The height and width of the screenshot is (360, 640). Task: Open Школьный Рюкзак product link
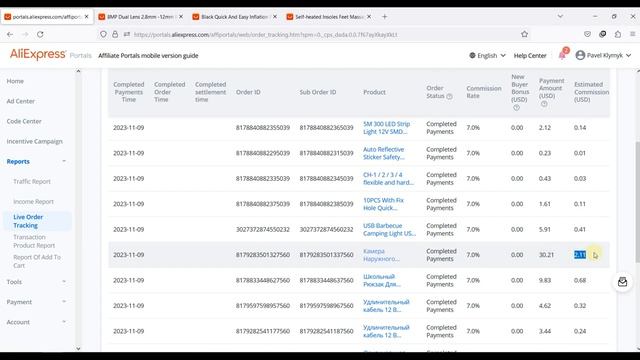[x=382, y=280]
